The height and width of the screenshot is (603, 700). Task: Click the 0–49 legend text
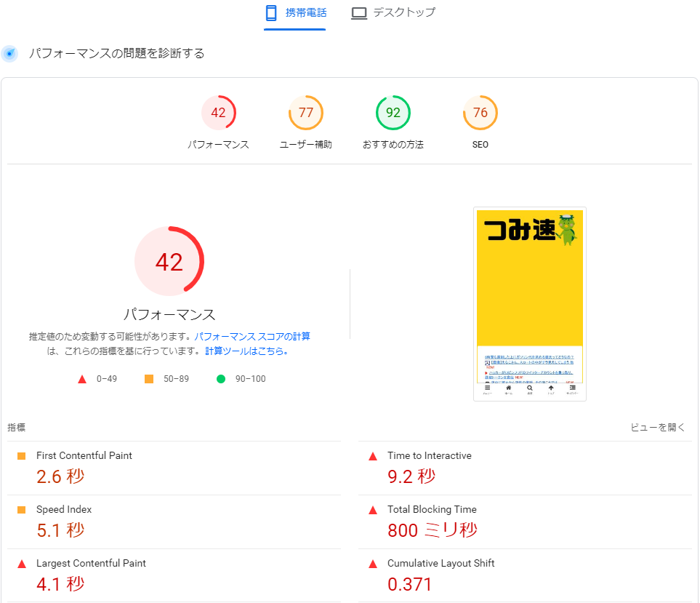coord(107,379)
